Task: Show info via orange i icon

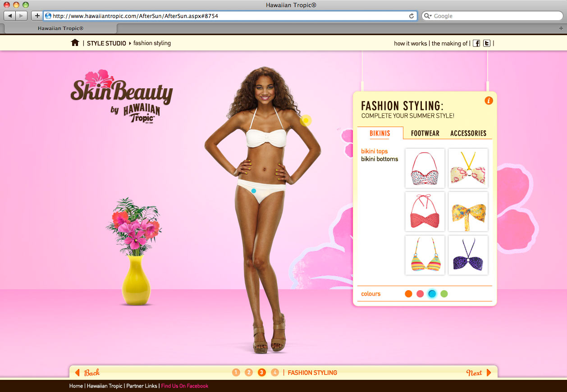Action: 489,100
